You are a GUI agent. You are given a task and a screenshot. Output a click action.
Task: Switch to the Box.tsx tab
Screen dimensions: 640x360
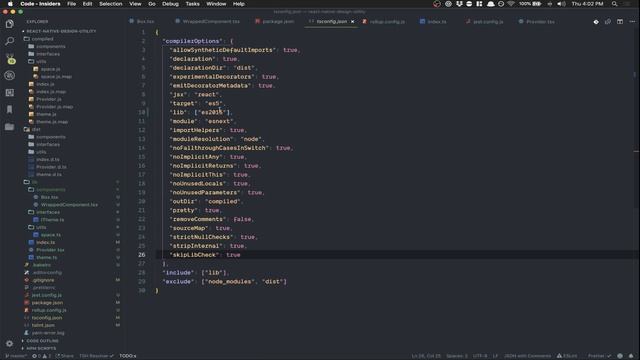(142, 22)
